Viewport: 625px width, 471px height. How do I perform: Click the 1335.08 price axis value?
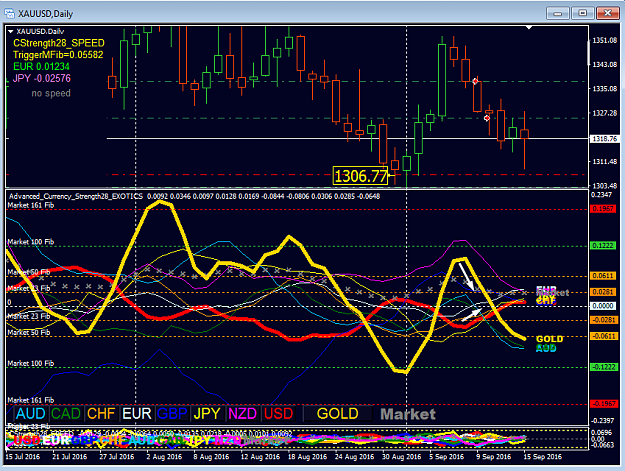(x=605, y=88)
